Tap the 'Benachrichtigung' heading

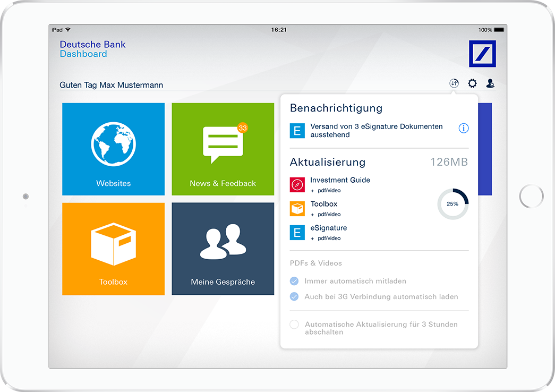click(336, 108)
